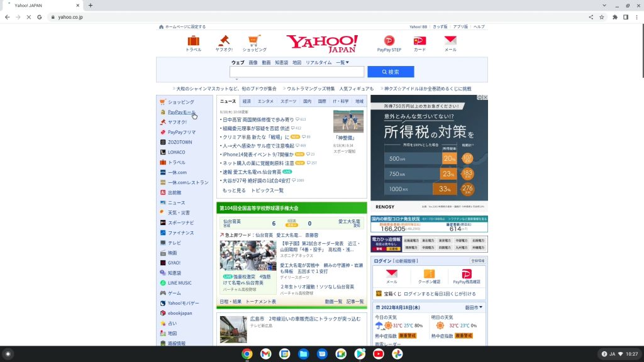Screen dimensions: 644x362
Task: Click inside the Yahoo search text field
Action: [296, 72]
